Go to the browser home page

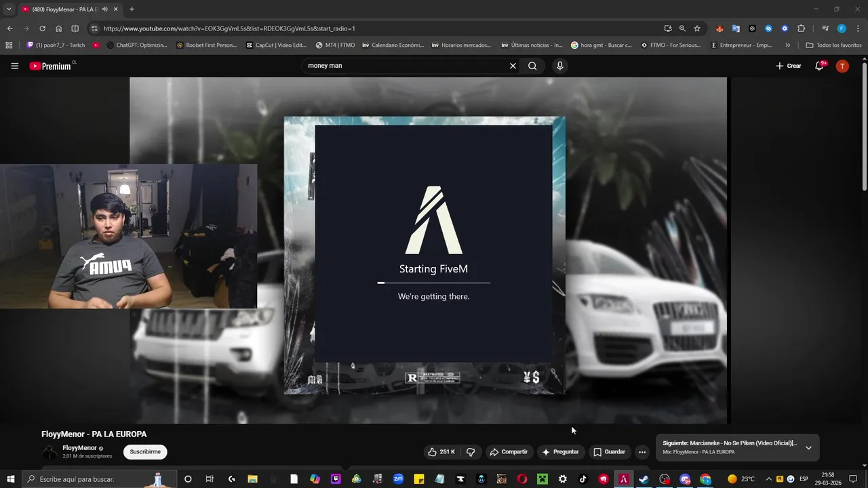point(59,28)
